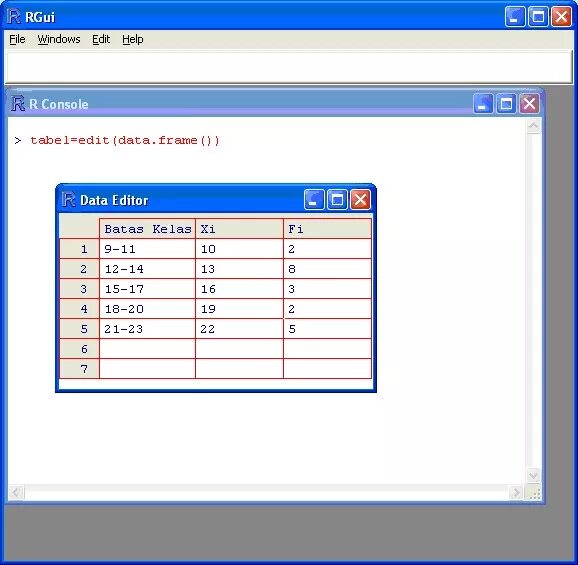Select Xi cell with value 16

[x=240, y=289]
